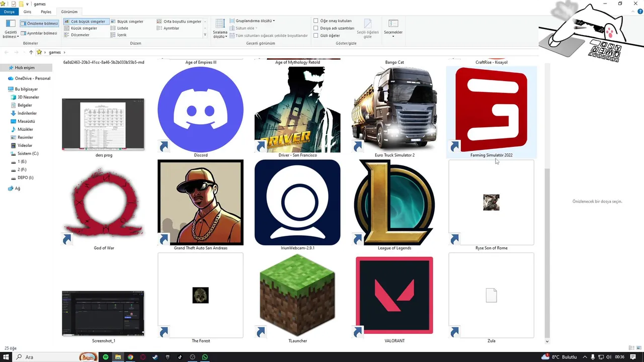Screen dimensions: 644x362
Task: Click Tüm sütunları sığacak şekilde boyutlandır
Action: 269,36
